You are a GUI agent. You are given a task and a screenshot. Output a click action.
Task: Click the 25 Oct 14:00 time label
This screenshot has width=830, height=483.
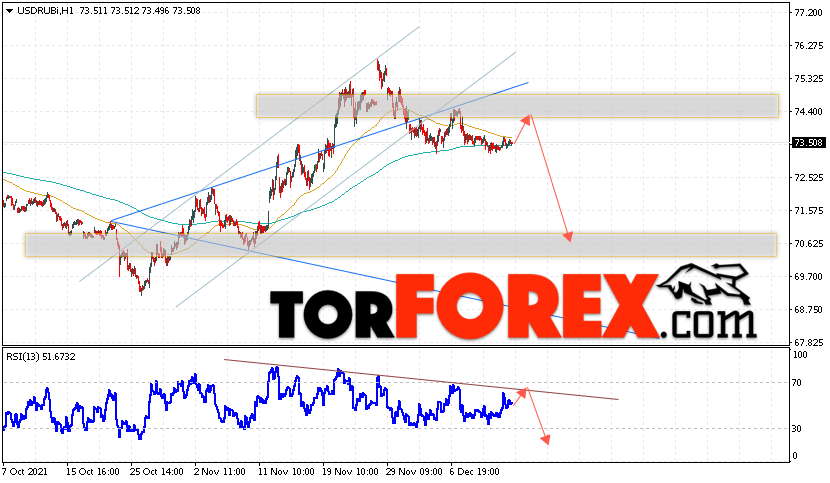(157, 471)
